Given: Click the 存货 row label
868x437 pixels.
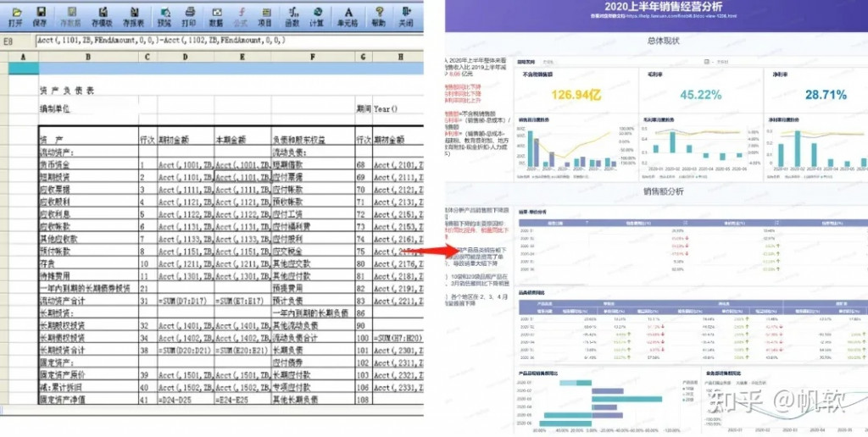Looking at the screenshot, I should tap(88, 263).
